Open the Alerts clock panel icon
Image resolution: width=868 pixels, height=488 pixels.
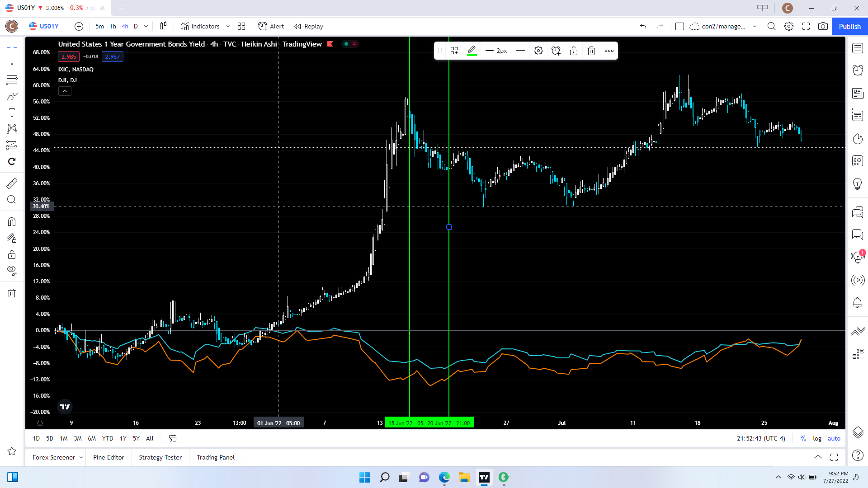[858, 70]
